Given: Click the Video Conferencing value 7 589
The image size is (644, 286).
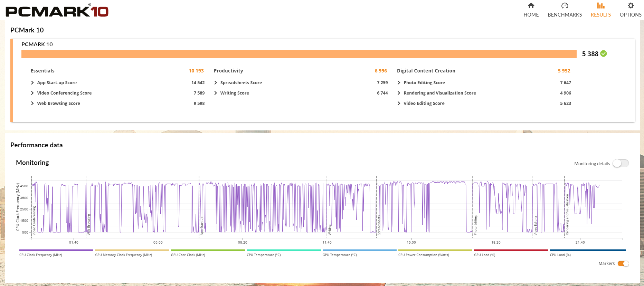Looking at the screenshot, I should pyautogui.click(x=199, y=93).
